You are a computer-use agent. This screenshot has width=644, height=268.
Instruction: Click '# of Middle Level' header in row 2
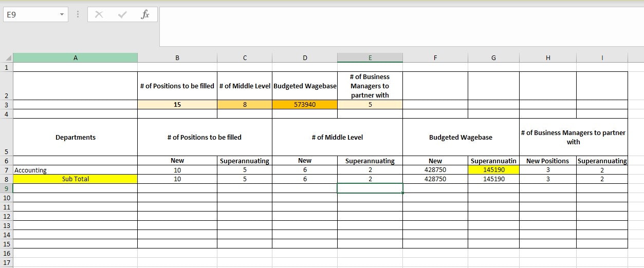tap(245, 86)
